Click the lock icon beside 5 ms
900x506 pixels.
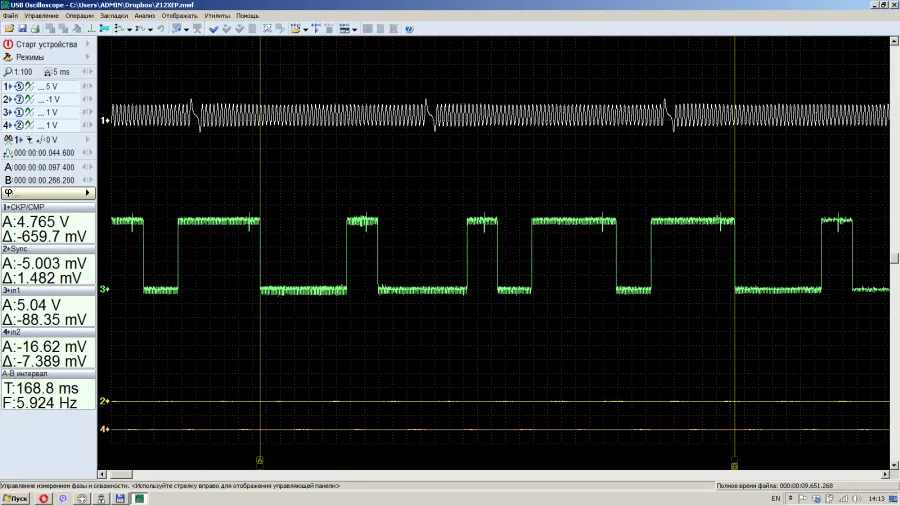48,72
